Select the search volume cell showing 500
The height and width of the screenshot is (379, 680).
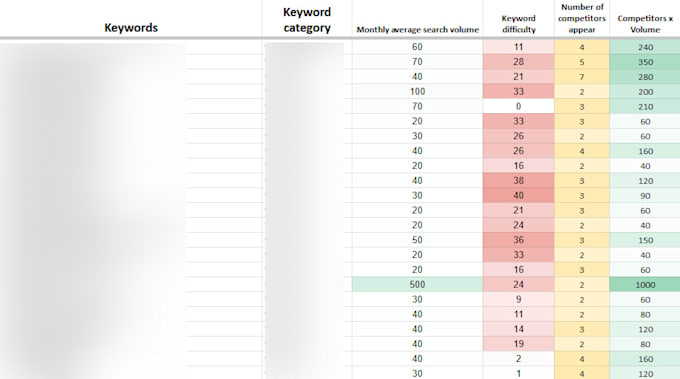coord(417,284)
